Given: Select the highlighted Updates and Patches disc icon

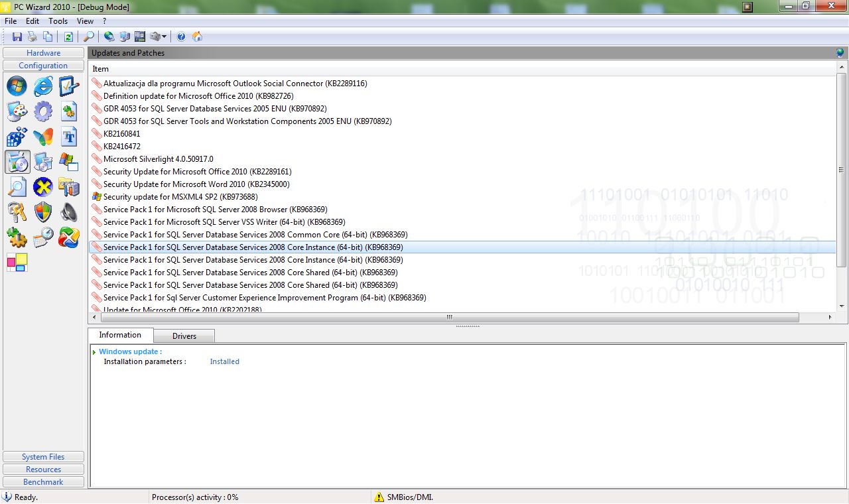Looking at the screenshot, I should [x=17, y=162].
